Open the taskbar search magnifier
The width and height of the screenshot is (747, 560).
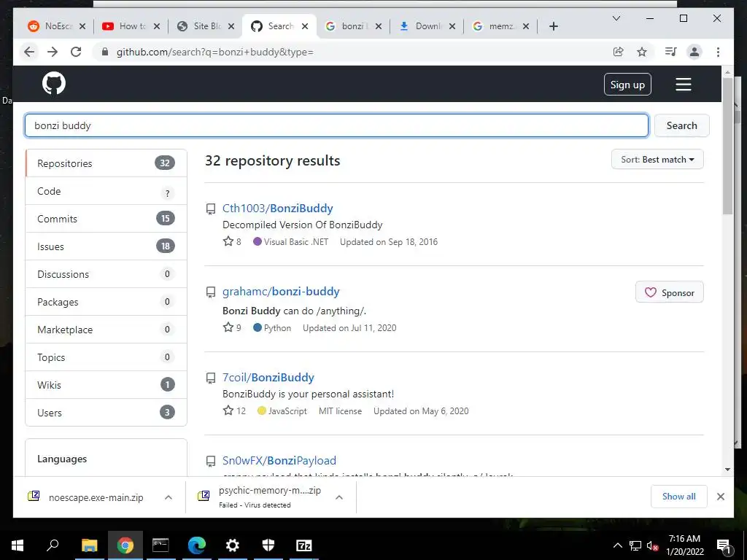[53, 545]
